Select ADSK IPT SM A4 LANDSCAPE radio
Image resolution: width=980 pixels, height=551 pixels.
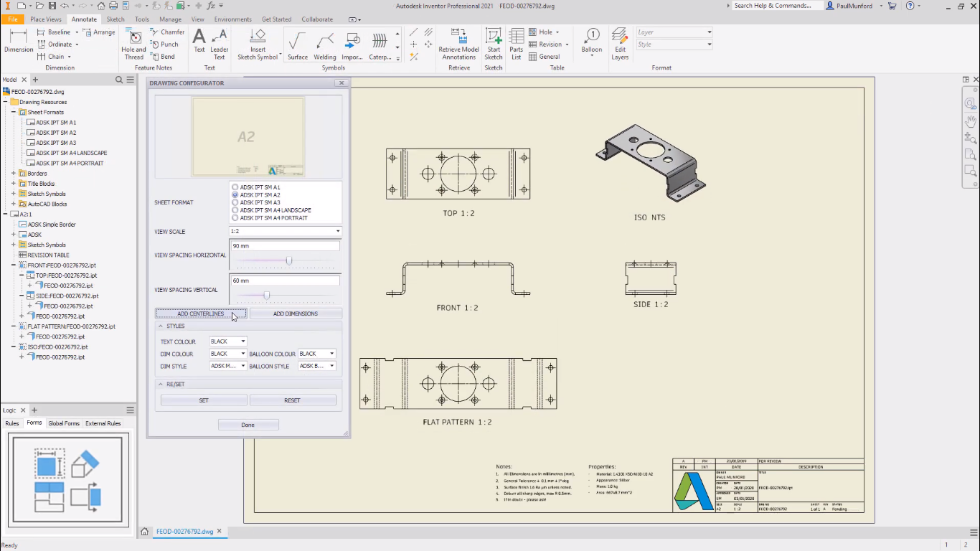pos(235,210)
